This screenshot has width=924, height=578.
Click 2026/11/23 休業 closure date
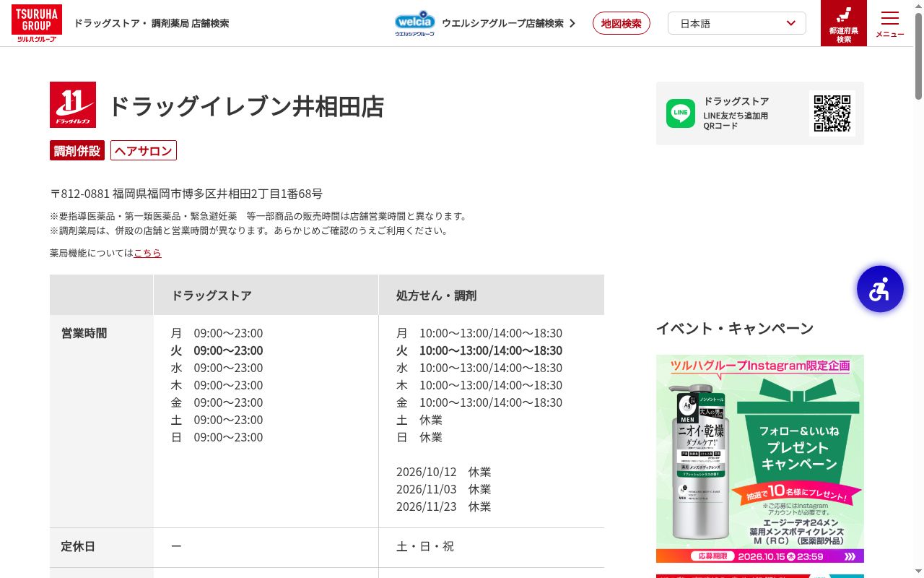click(443, 506)
